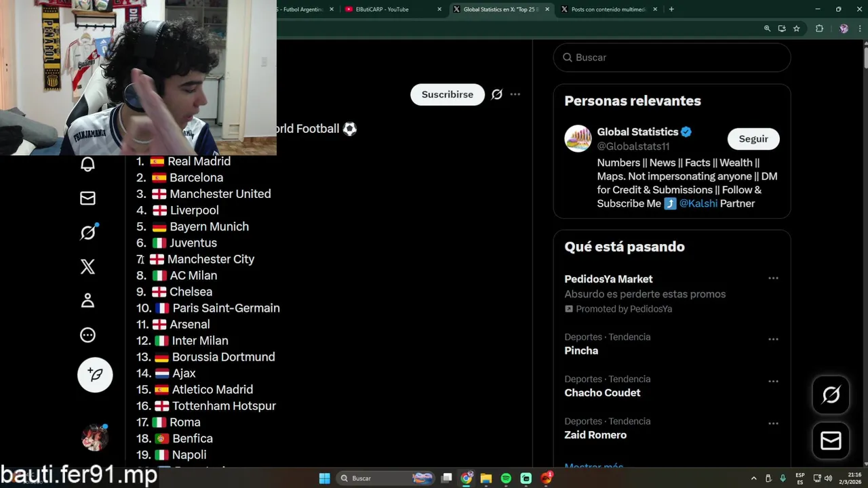The image size is (868, 488).
Task: Open more options circle in left sidebar
Action: (87, 335)
